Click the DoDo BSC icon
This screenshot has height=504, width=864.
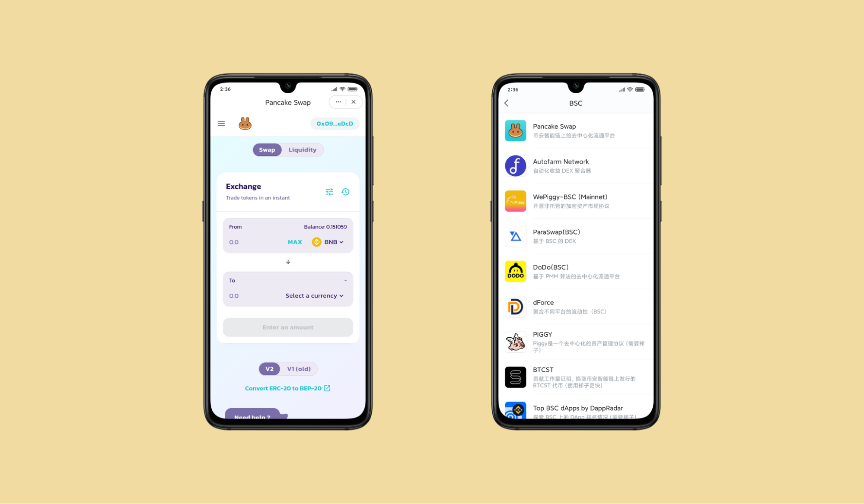coord(515,271)
